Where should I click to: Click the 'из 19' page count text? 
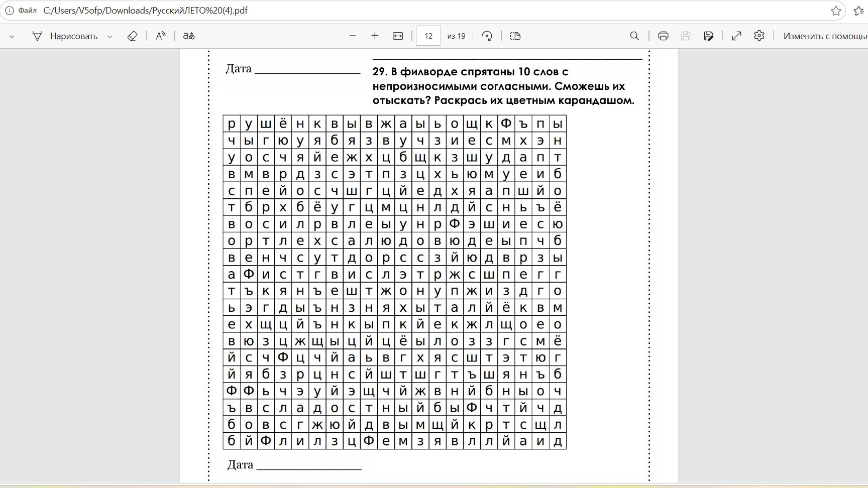456,36
